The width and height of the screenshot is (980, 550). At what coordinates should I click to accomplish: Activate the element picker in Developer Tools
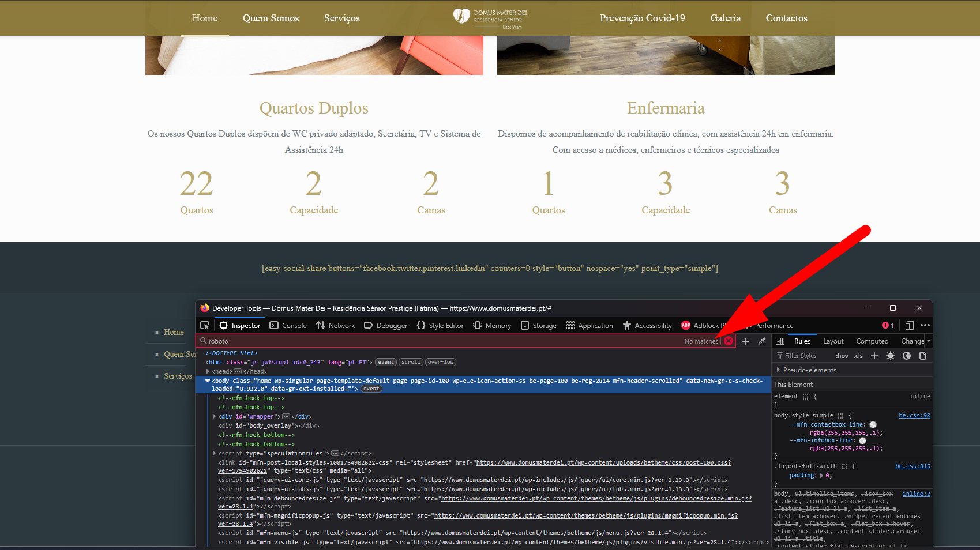coord(205,326)
